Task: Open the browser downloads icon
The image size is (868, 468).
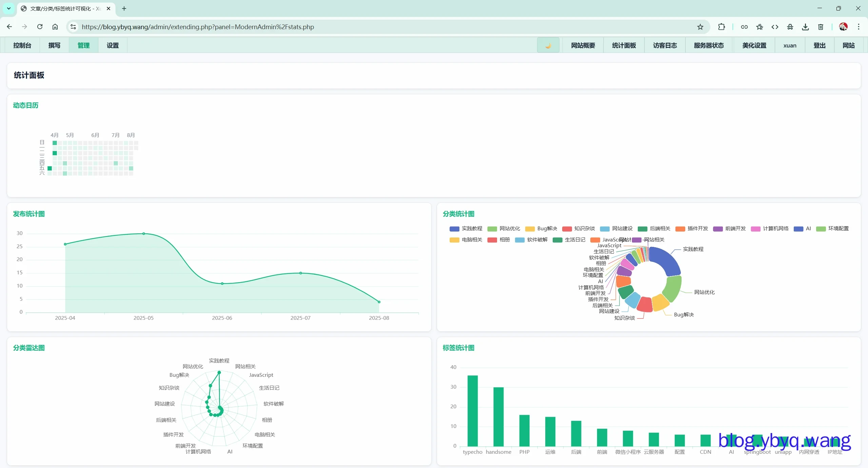Action: tap(805, 27)
